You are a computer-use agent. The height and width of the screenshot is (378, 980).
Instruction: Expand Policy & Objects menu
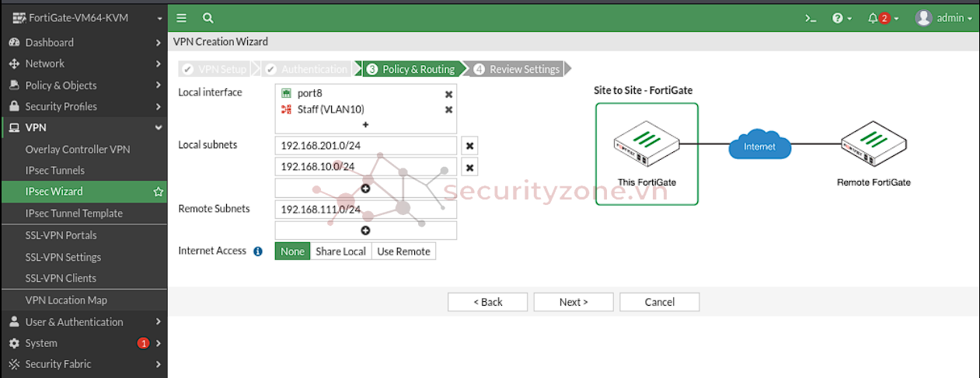click(x=83, y=85)
